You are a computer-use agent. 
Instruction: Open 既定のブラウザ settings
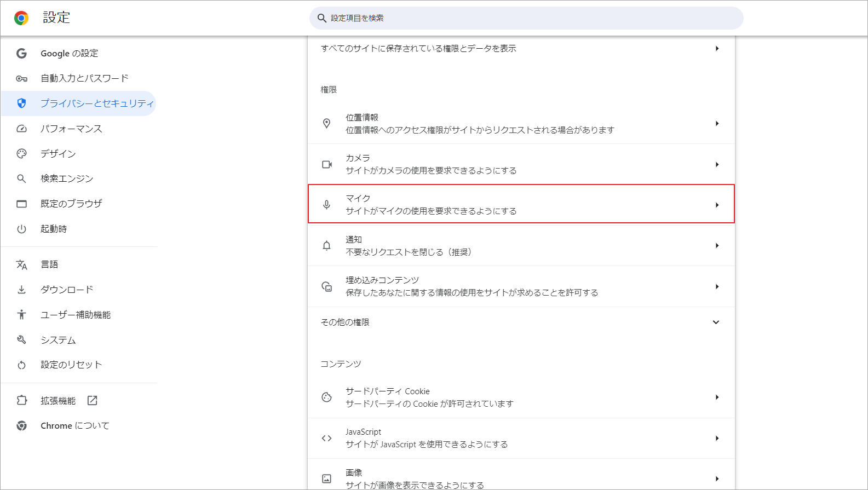[71, 204]
